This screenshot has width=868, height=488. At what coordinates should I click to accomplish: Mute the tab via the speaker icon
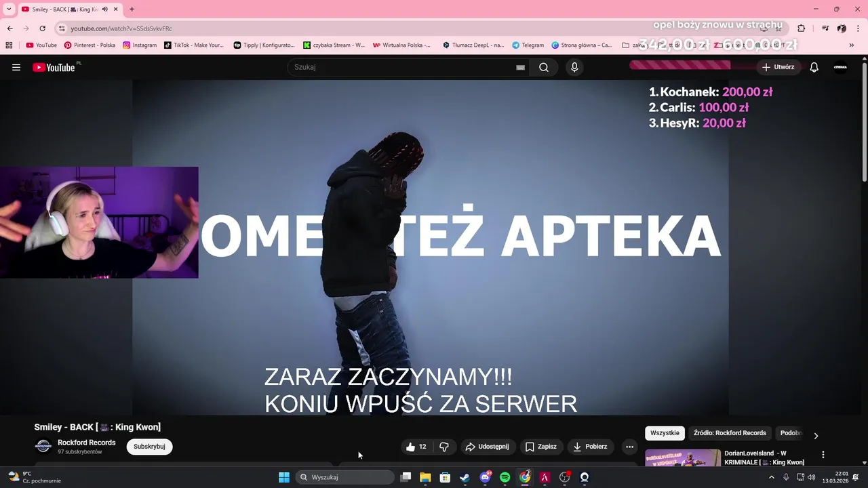[104, 9]
